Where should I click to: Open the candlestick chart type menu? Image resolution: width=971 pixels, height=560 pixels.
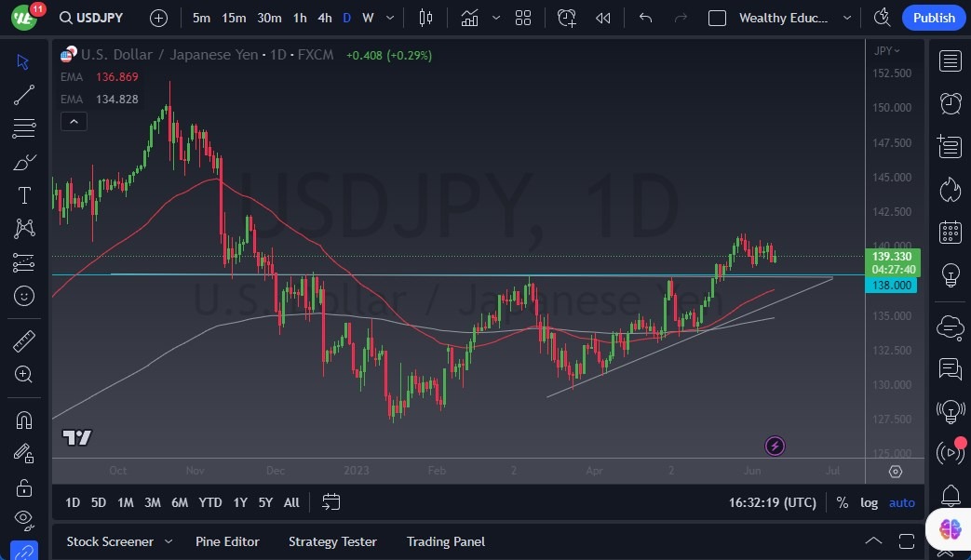(425, 18)
